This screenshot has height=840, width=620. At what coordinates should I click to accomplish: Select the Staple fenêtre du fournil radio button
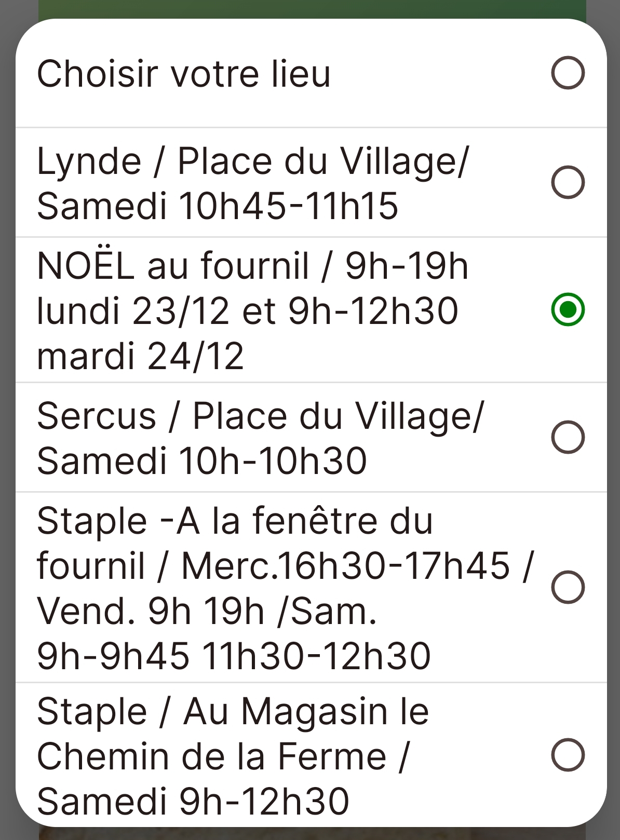(568, 587)
